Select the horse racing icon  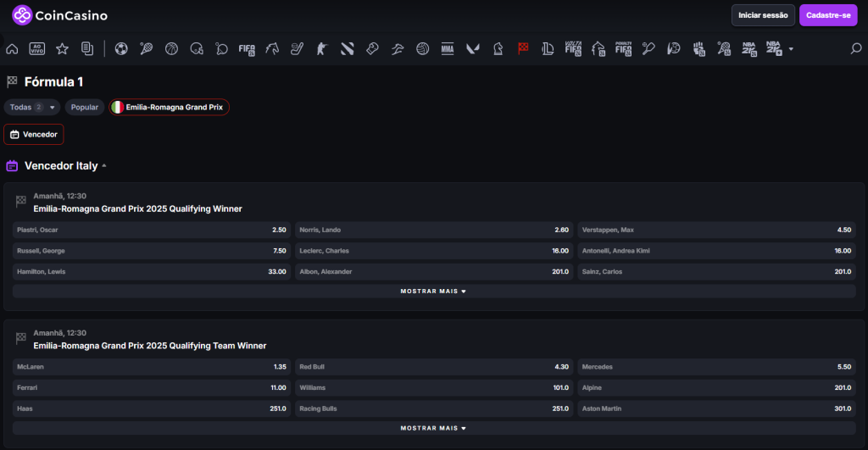point(272,48)
